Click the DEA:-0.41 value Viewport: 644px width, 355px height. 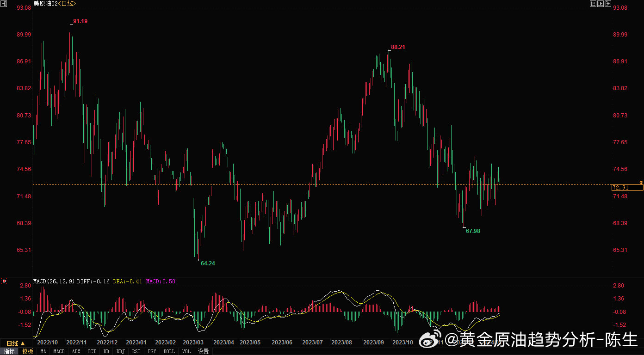127,281
